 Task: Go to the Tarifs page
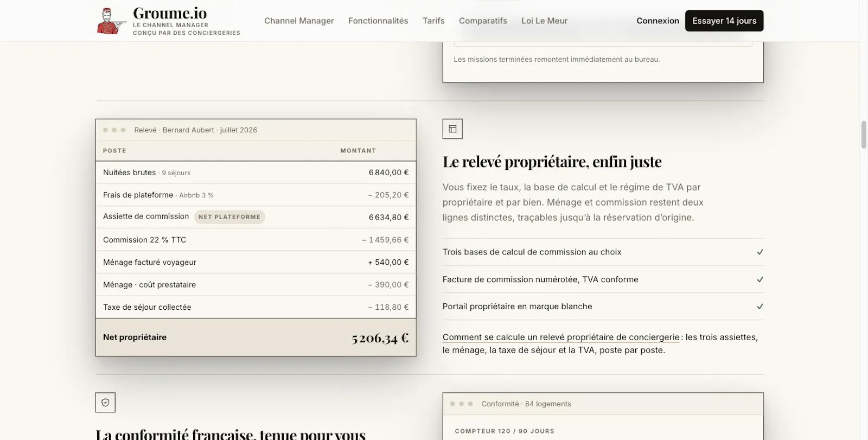(433, 21)
